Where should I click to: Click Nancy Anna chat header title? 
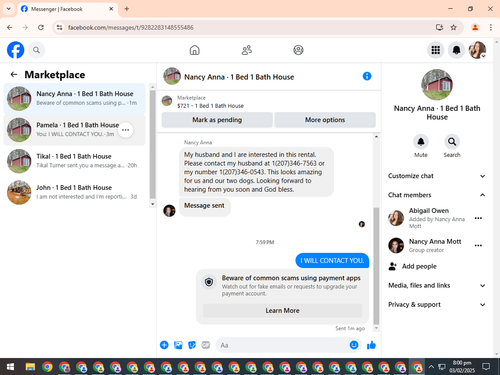[239, 77]
